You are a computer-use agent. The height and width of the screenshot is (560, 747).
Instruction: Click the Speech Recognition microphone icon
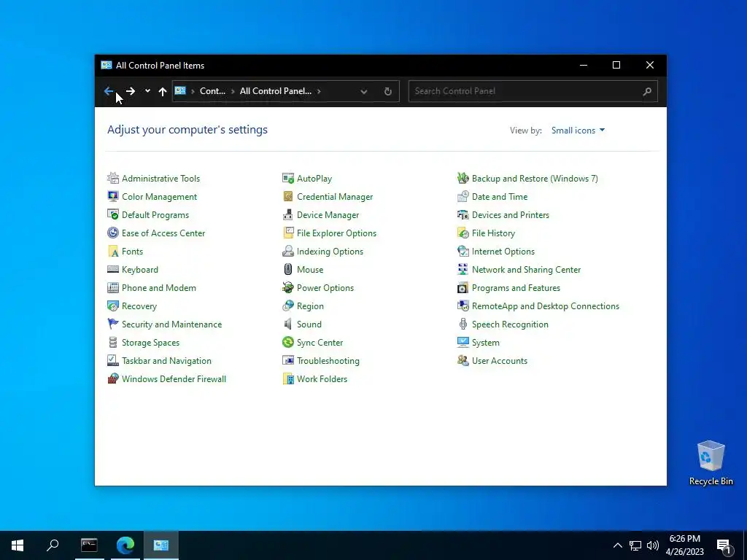[463, 324]
